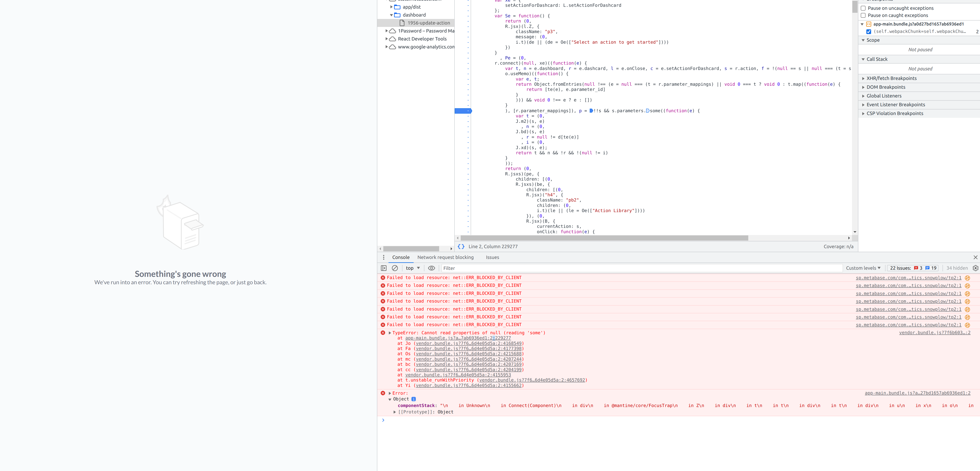This screenshot has height=471, width=980.
Task: Switch to the Issues tab
Action: 492,257
